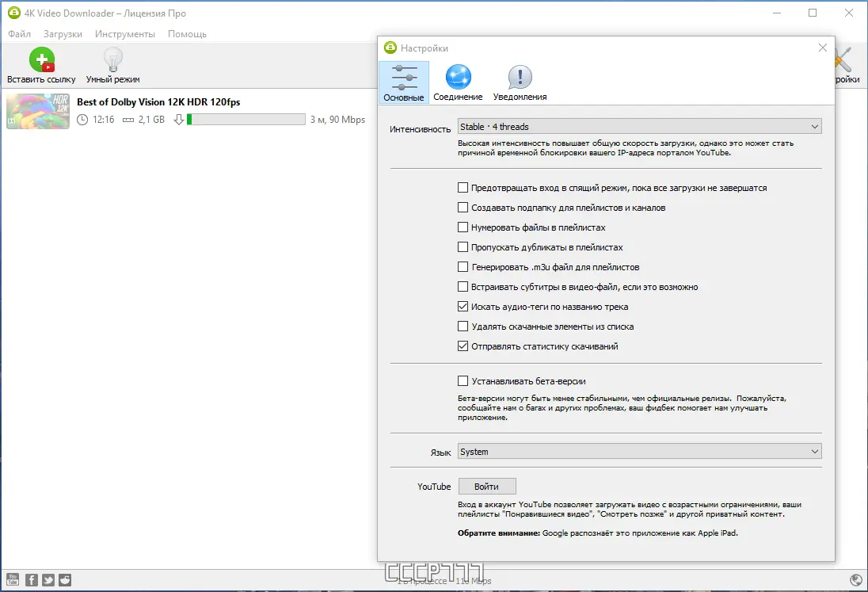Open the Файл menu
The width and height of the screenshot is (868, 592).
(x=19, y=34)
